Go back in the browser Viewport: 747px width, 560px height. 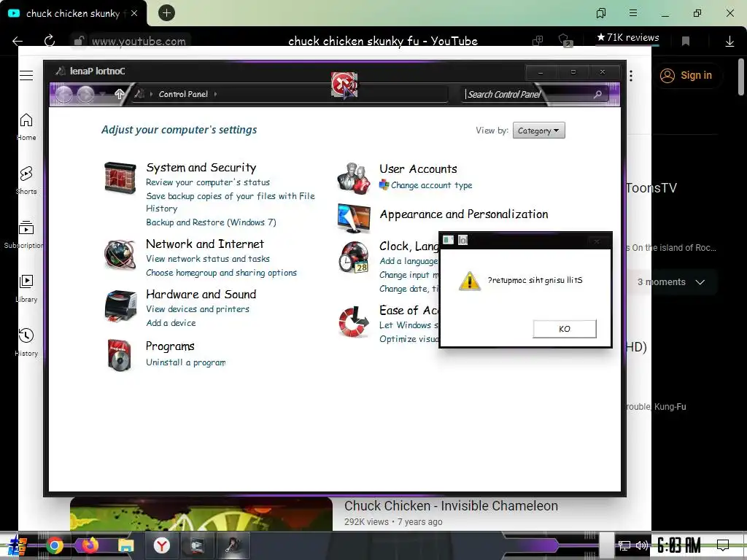[18, 41]
